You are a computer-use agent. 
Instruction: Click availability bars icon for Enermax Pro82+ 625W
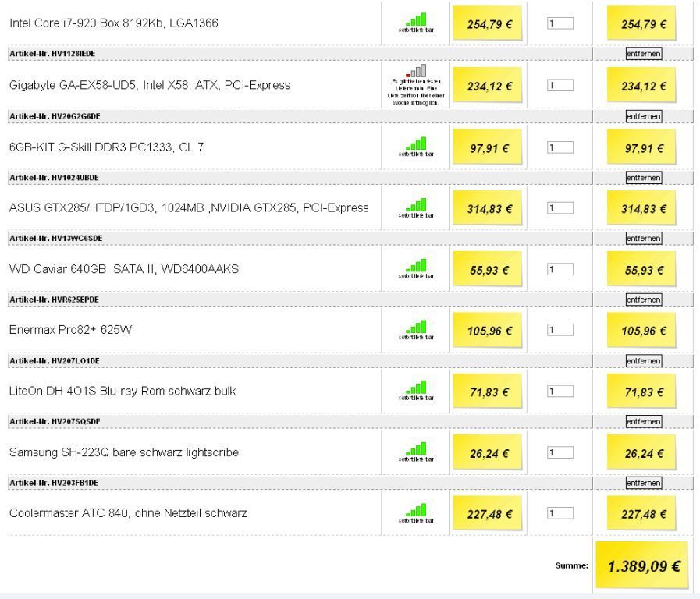[x=416, y=327]
